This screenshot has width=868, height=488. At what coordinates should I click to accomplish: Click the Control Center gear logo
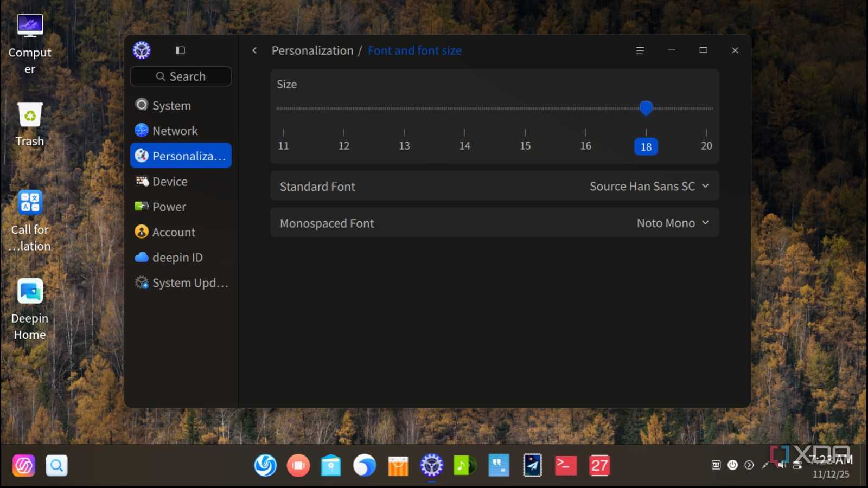tap(142, 50)
